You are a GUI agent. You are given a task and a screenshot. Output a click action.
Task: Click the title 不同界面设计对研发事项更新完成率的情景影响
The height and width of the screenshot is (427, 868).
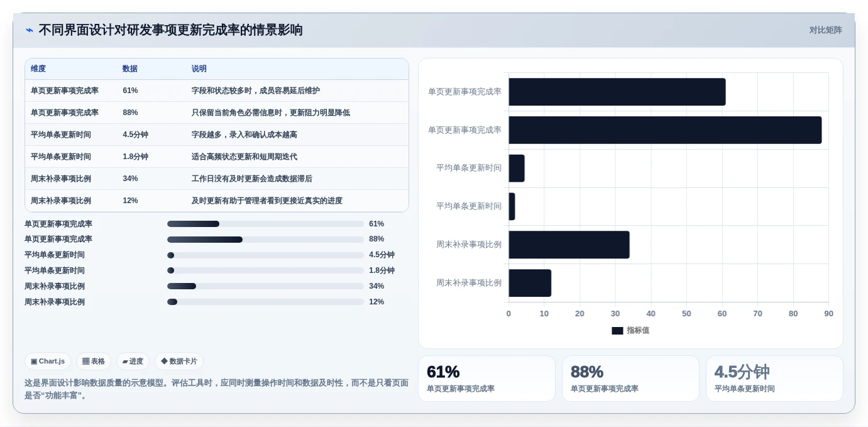170,30
